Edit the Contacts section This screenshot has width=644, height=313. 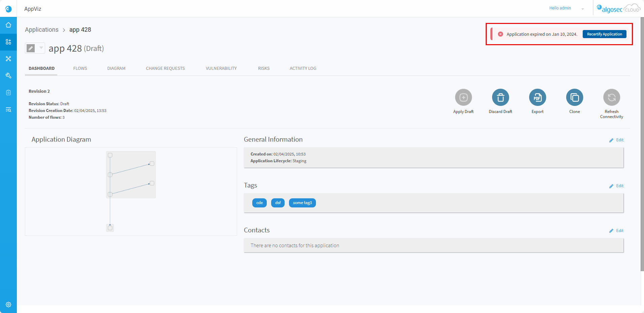[616, 231]
